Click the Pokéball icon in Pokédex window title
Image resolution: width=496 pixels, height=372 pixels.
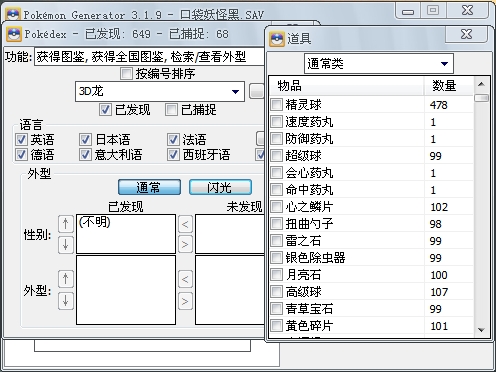pos(14,34)
